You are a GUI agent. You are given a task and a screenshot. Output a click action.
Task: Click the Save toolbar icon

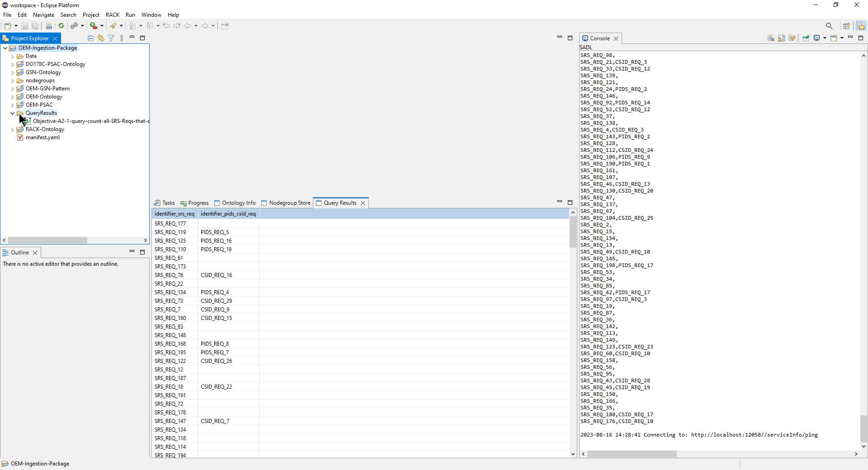tap(25, 26)
